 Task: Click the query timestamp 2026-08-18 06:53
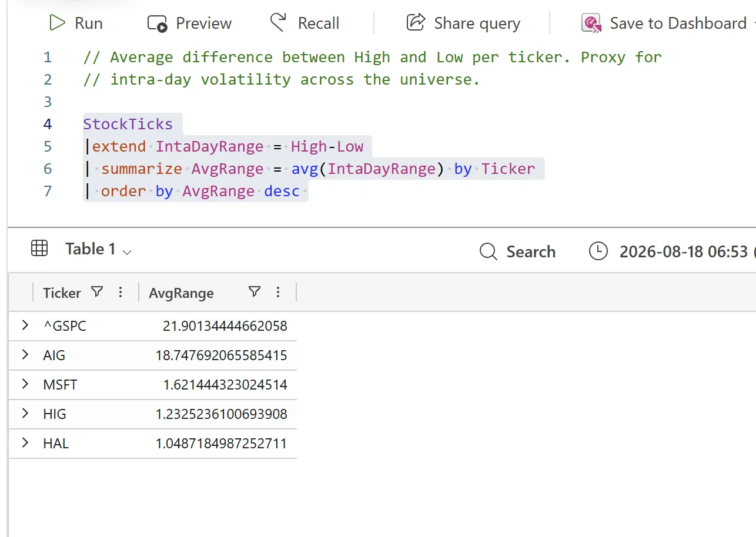tap(683, 251)
